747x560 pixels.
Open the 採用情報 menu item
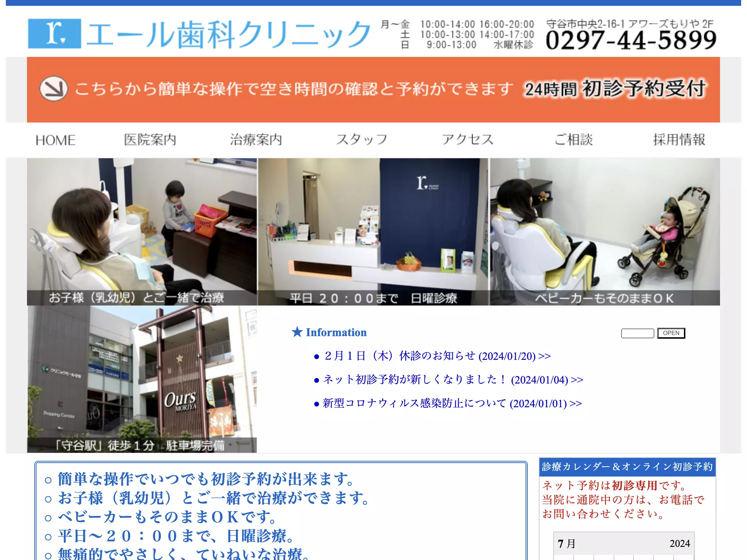coord(679,140)
